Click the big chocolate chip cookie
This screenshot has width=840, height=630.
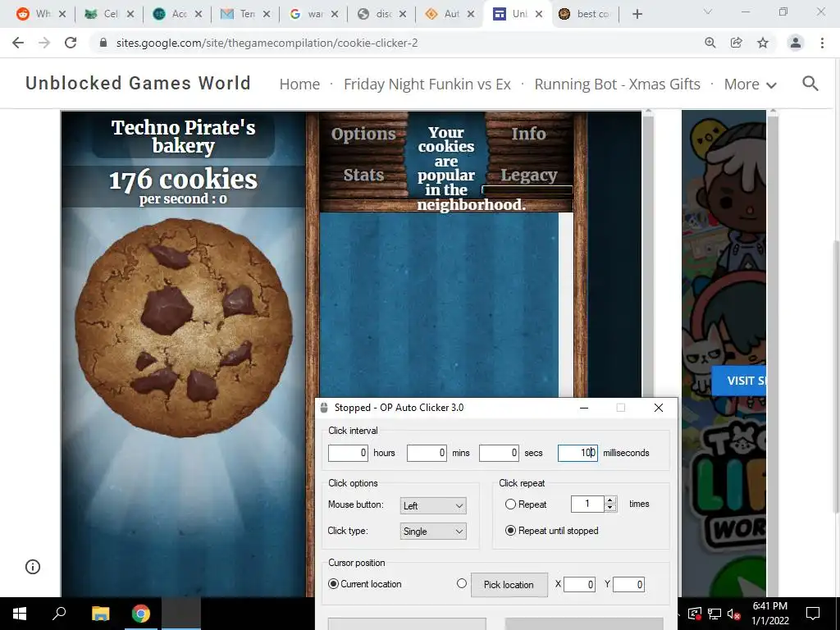184,327
